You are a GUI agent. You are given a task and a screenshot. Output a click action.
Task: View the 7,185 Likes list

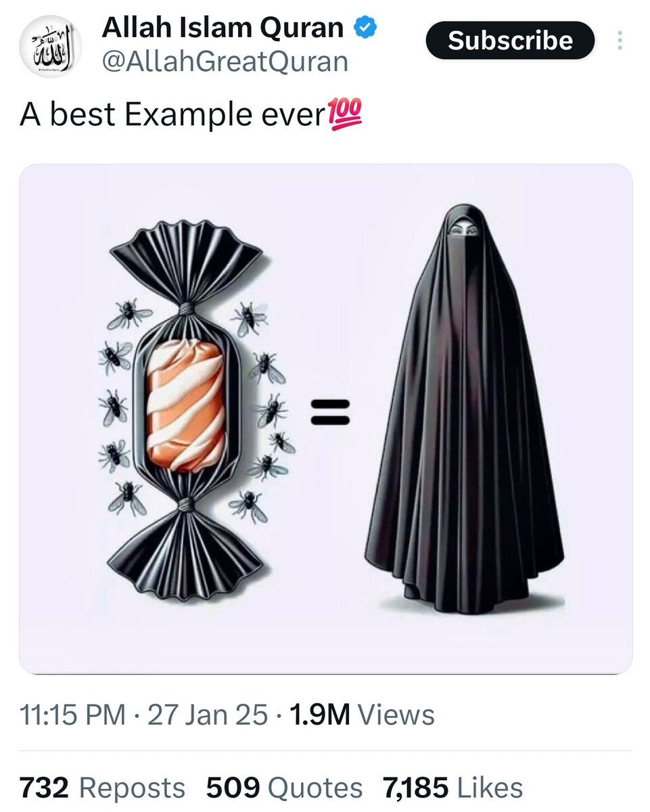click(452, 788)
